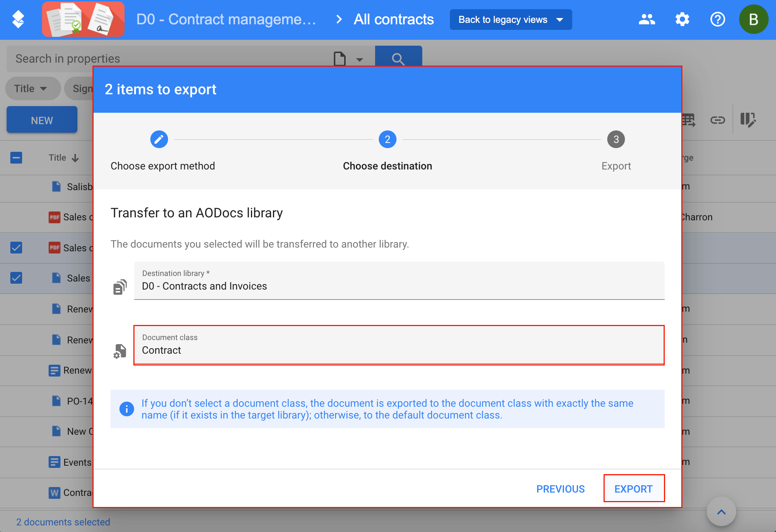776x532 pixels.
Task: Click the copy link icon in toolbar
Action: 717,120
